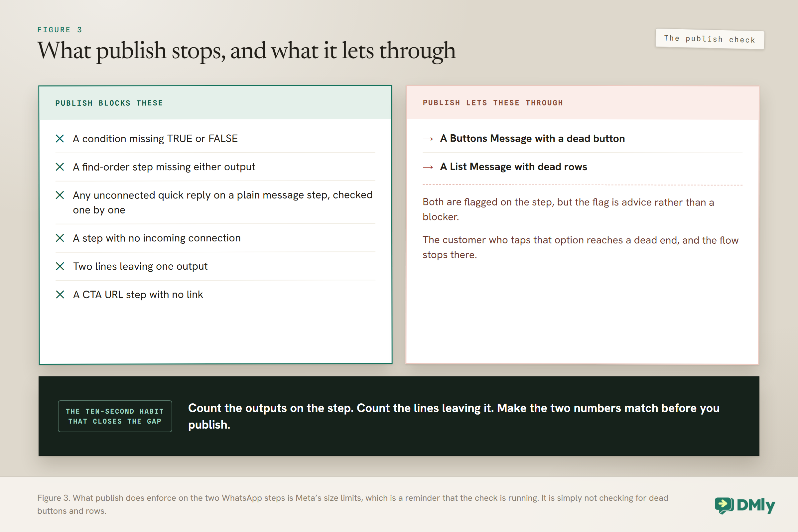This screenshot has width=798, height=532.
Task: Click the X icon beside 'A find-order step missing either output'
Action: tap(60, 167)
